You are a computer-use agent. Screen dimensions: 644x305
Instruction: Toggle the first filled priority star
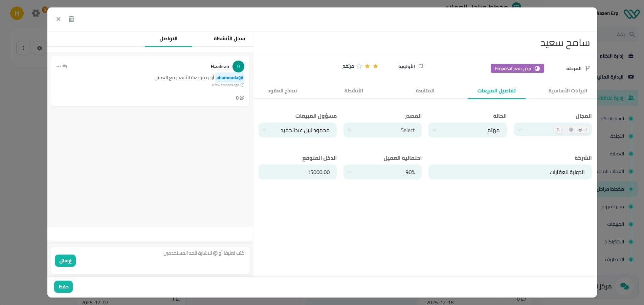375,66
